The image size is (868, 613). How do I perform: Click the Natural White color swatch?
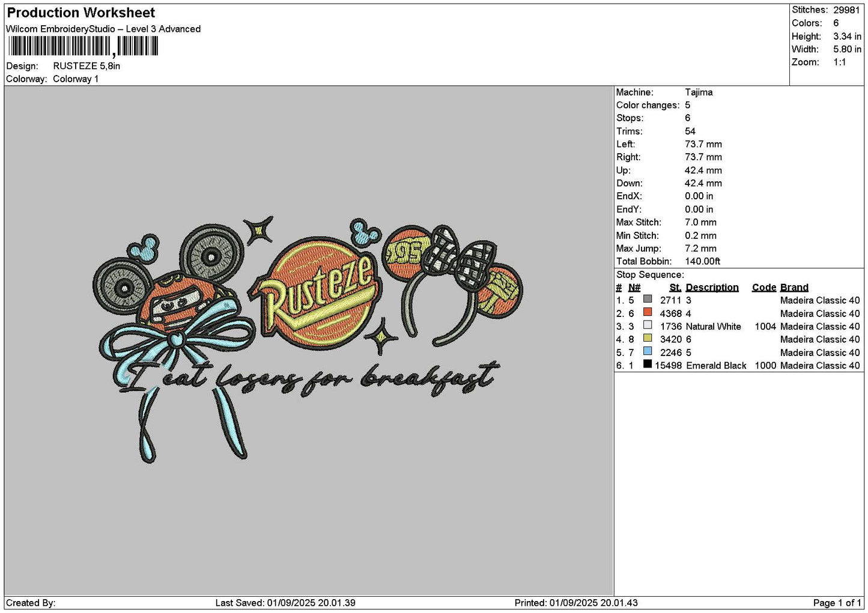click(x=647, y=325)
